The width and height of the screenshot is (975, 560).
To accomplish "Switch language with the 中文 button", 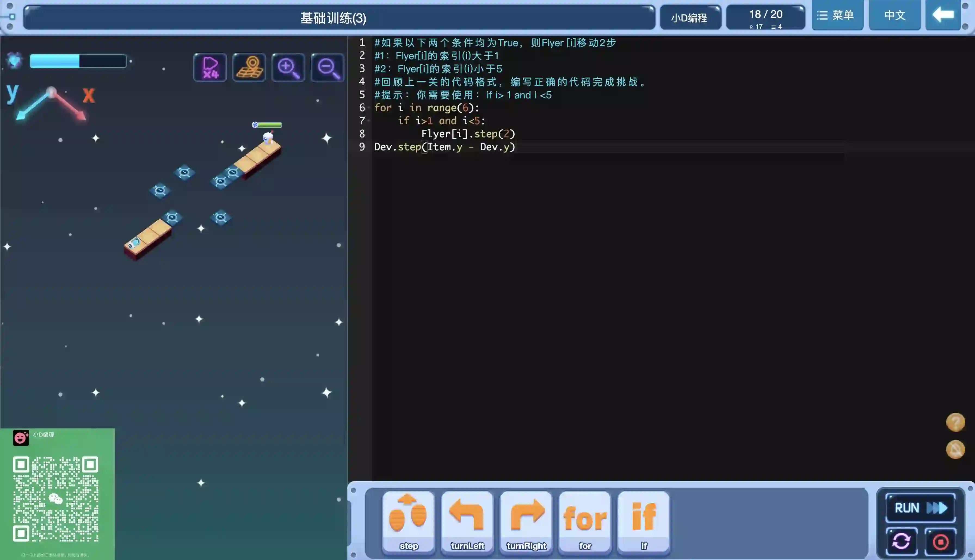I will click(x=894, y=15).
